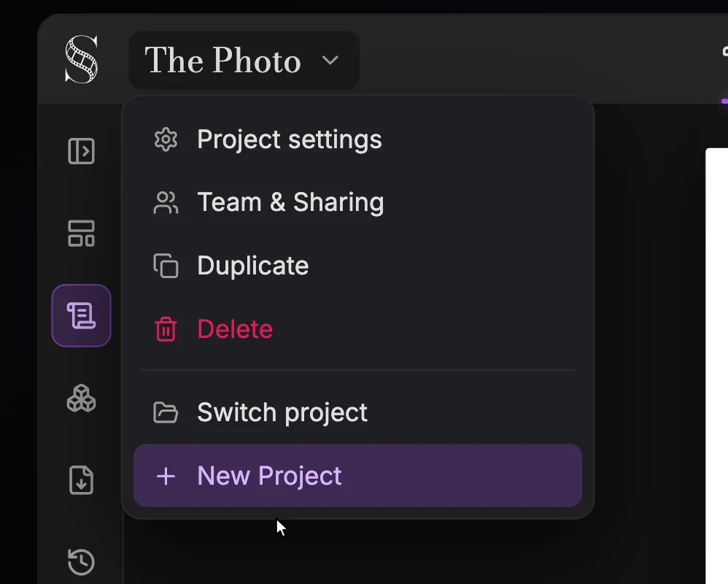This screenshot has height=584, width=728.
Task: Open Project settings menu item
Action: [357, 139]
